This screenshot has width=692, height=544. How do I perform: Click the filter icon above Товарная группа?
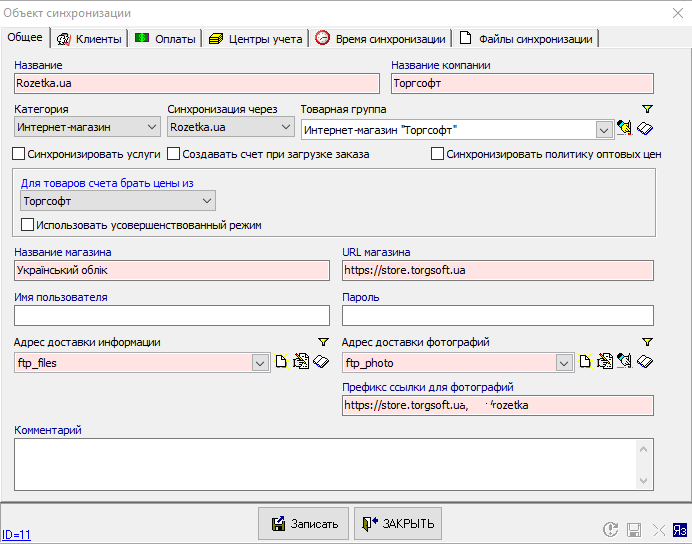click(x=646, y=109)
